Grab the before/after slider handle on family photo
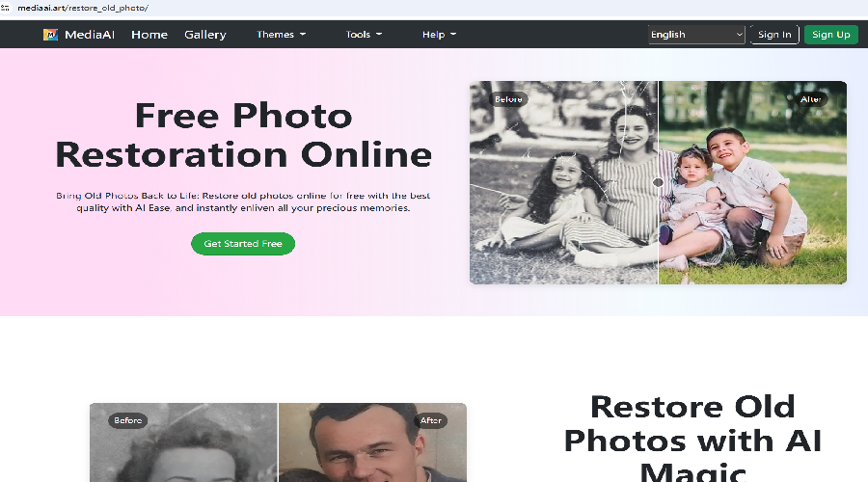 coord(658,182)
